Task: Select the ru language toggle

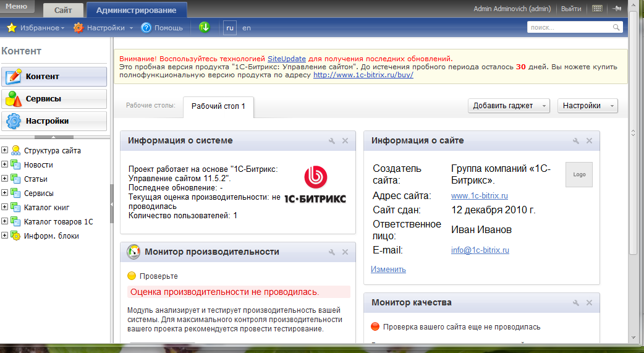Action: (x=230, y=28)
